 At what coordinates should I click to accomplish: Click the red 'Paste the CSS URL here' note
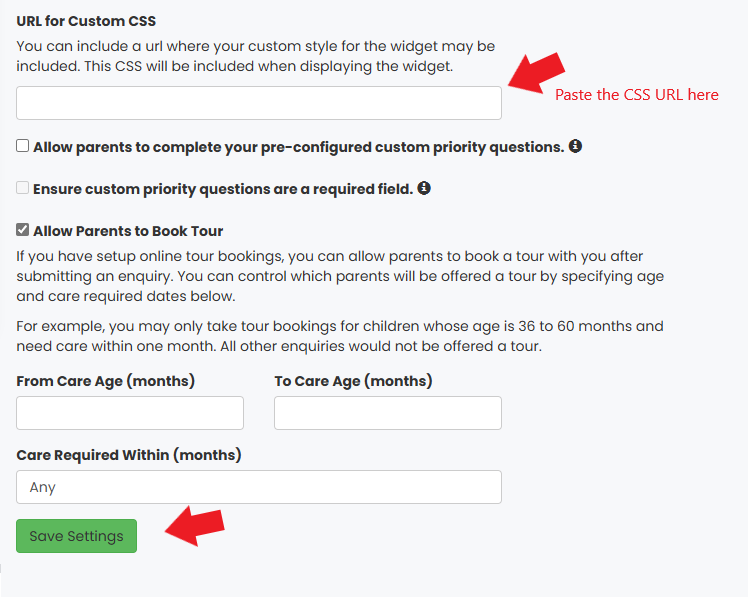pos(637,94)
